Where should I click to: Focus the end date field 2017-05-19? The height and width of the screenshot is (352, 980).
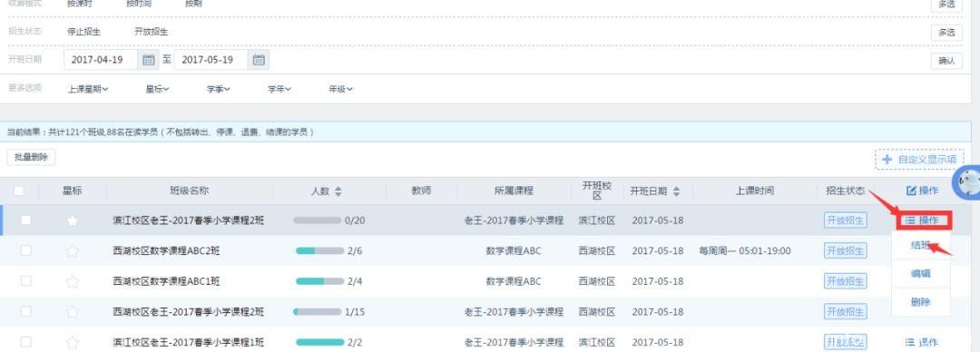click(211, 60)
